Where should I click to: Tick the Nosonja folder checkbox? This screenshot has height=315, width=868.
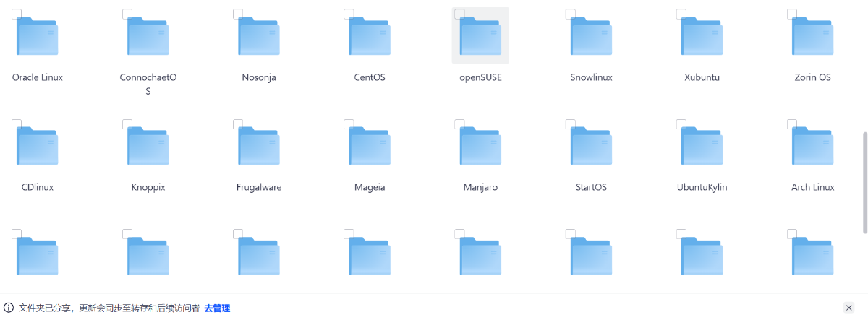(238, 14)
